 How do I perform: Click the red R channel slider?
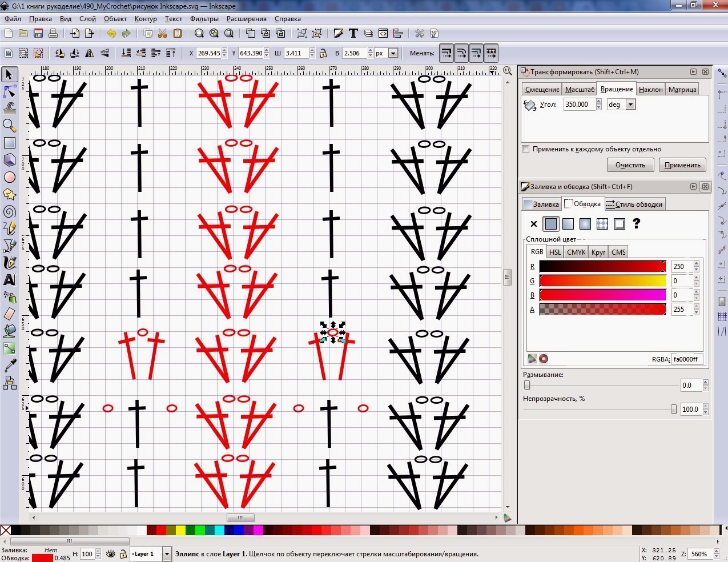click(602, 267)
